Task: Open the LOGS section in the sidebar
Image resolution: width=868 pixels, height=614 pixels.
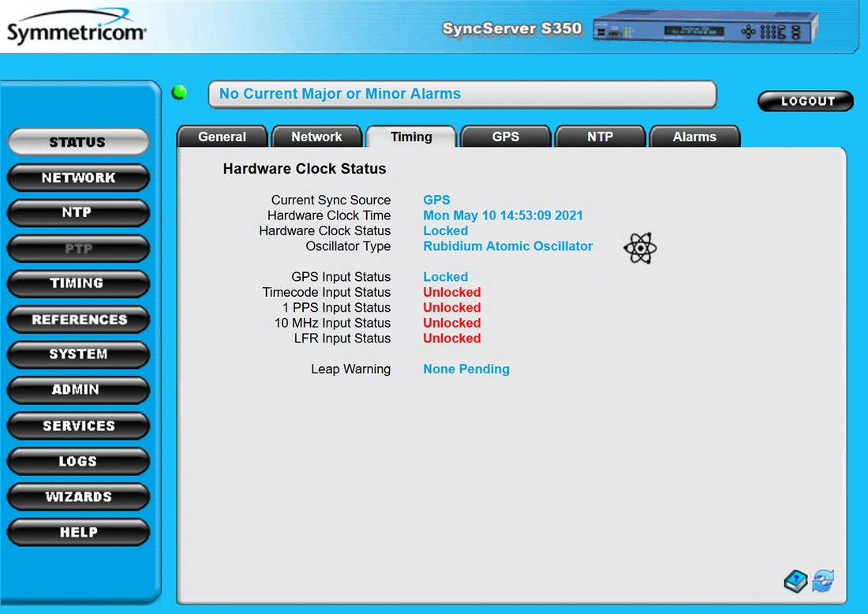Action: coord(78,461)
